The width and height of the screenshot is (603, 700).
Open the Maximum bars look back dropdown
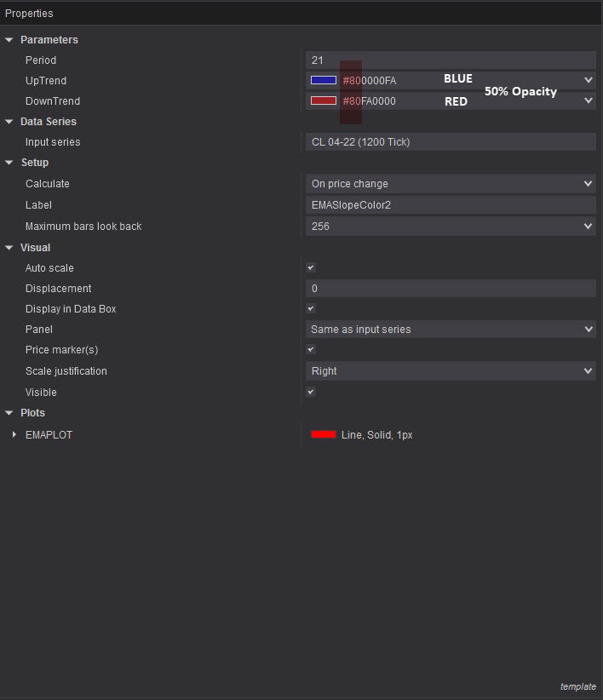pos(451,227)
